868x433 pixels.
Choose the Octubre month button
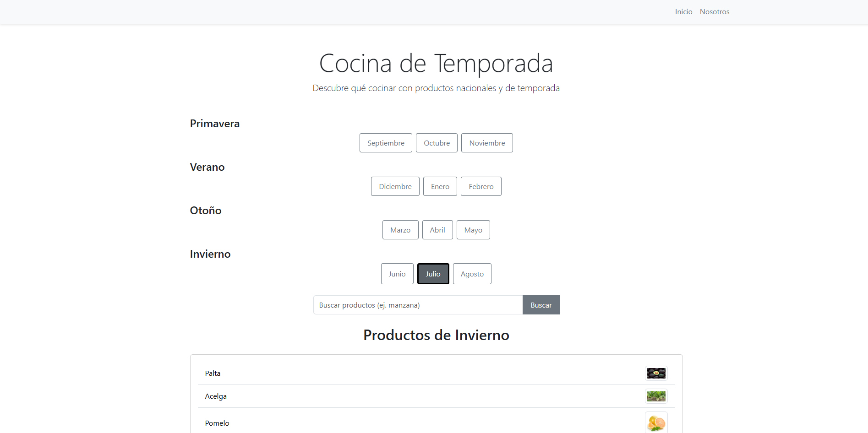[x=437, y=143]
